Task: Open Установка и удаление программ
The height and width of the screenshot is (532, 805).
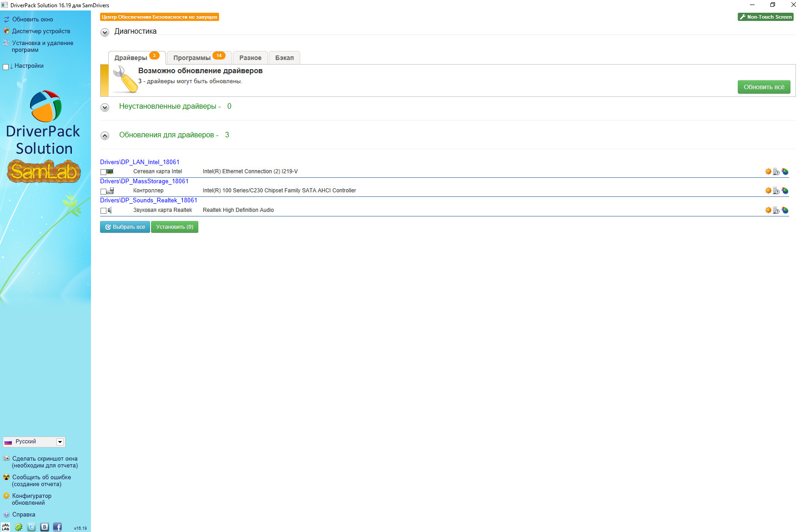Action: pos(42,46)
